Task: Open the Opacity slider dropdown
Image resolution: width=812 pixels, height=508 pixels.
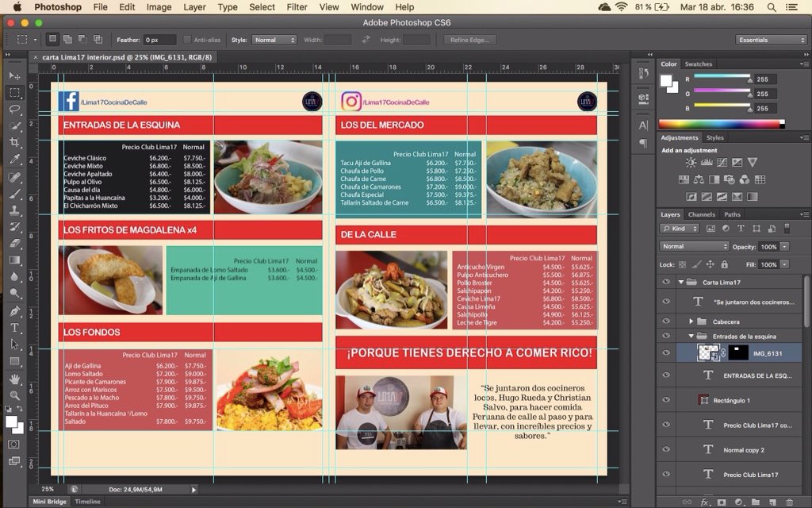Action: pos(785,247)
